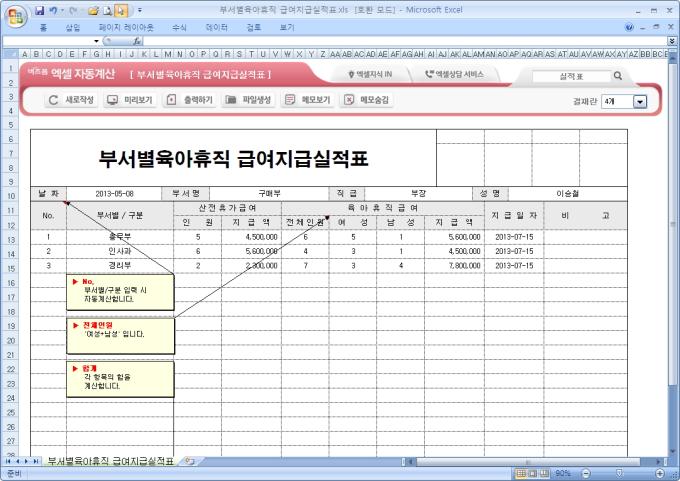Screen dimensions: 680x481
Task: Click the 미리보기 monitor icon button
Action: click(x=130, y=100)
